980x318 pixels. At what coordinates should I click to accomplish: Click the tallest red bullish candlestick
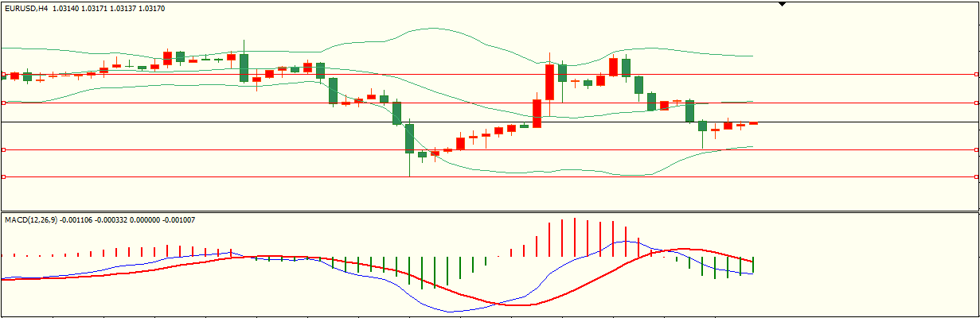tap(549, 81)
